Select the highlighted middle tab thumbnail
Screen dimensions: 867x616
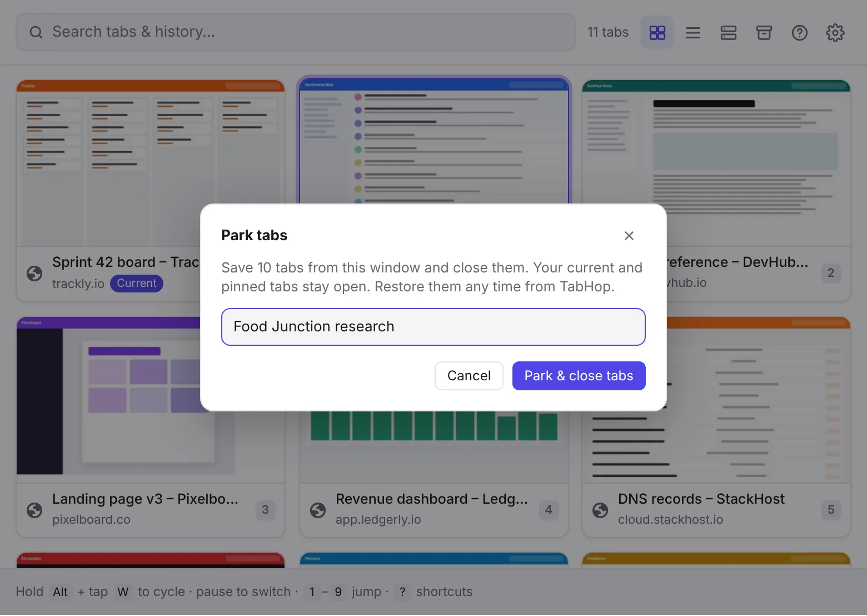click(x=433, y=140)
